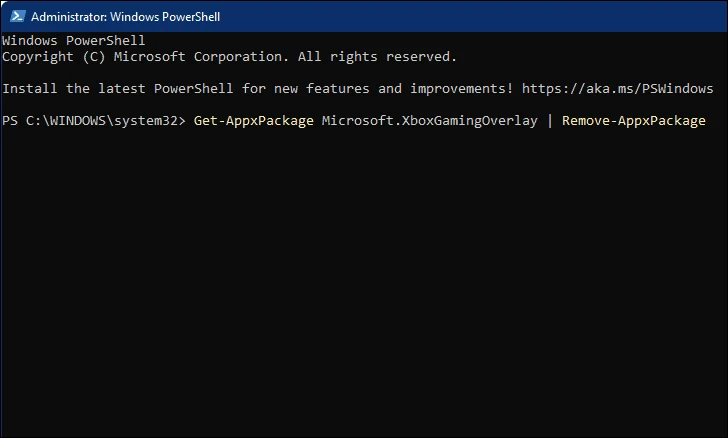Click the word "Install" in the console
The width and height of the screenshot is (728, 438).
[30, 89]
